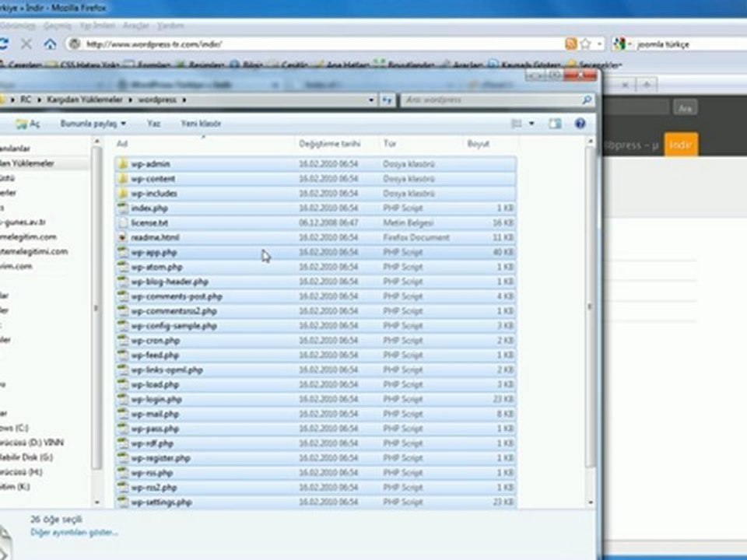The width and height of the screenshot is (747, 560).
Task: Toggle the Explorer preview pane icon
Action: (555, 124)
